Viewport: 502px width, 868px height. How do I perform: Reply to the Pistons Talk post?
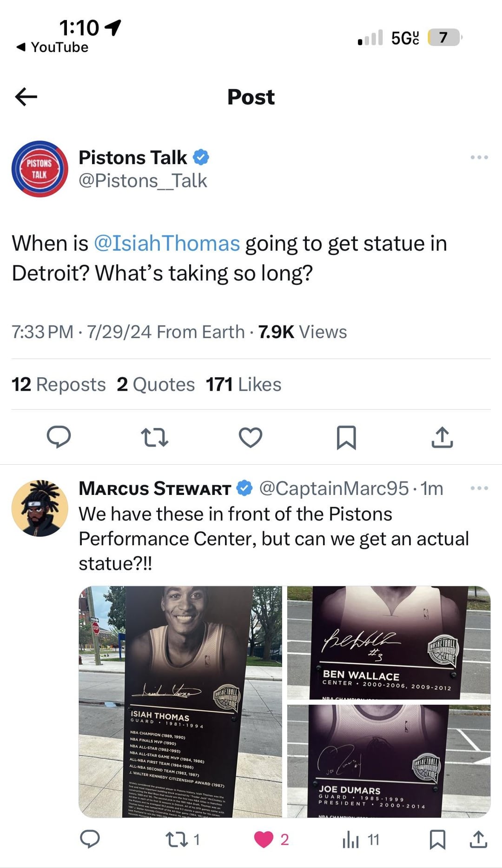coord(59,437)
